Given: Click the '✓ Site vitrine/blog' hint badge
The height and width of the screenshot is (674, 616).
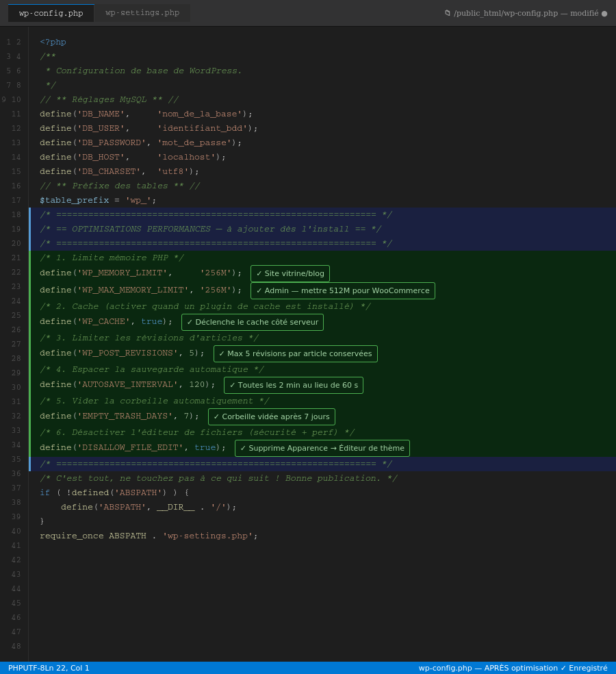Looking at the screenshot, I should point(290,273).
